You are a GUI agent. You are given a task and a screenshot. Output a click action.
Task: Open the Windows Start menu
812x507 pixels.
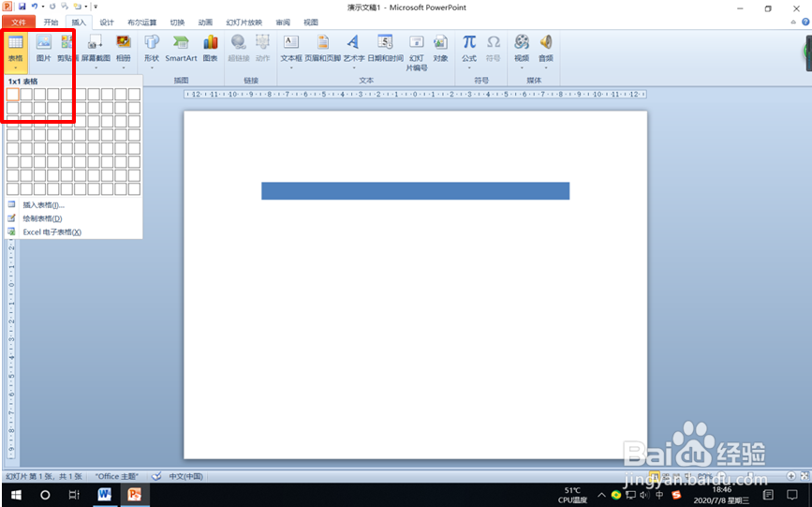pos(16,495)
